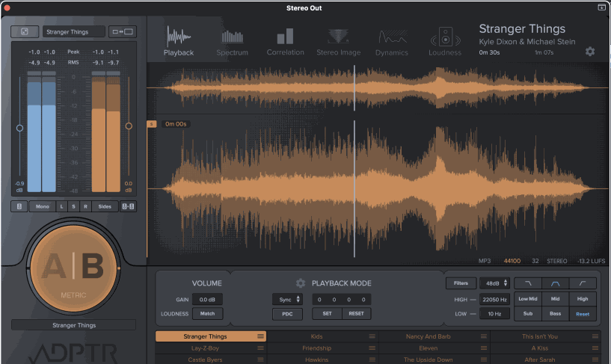Image resolution: width=611 pixels, height=364 pixels.
Task: Click the SET cue button
Action: tap(328, 313)
